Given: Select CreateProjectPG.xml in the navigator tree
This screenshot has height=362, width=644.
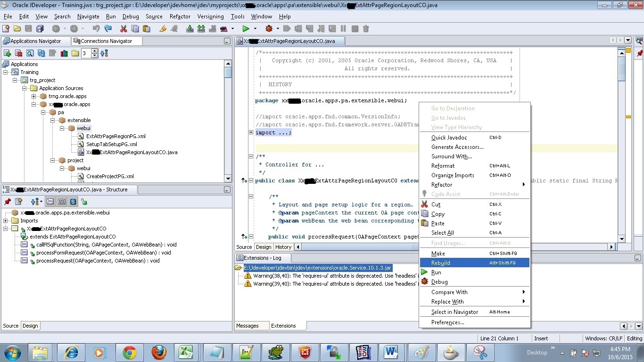Looking at the screenshot, I should point(110,176).
